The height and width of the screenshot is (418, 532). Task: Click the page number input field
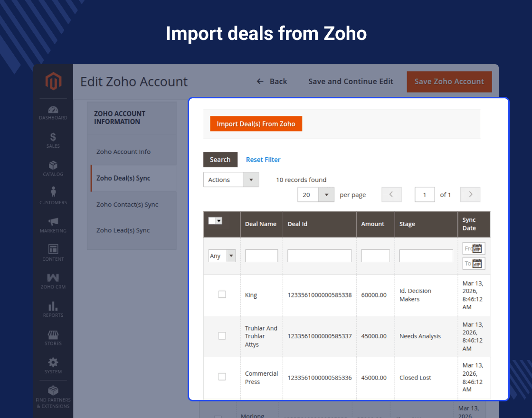(x=425, y=194)
